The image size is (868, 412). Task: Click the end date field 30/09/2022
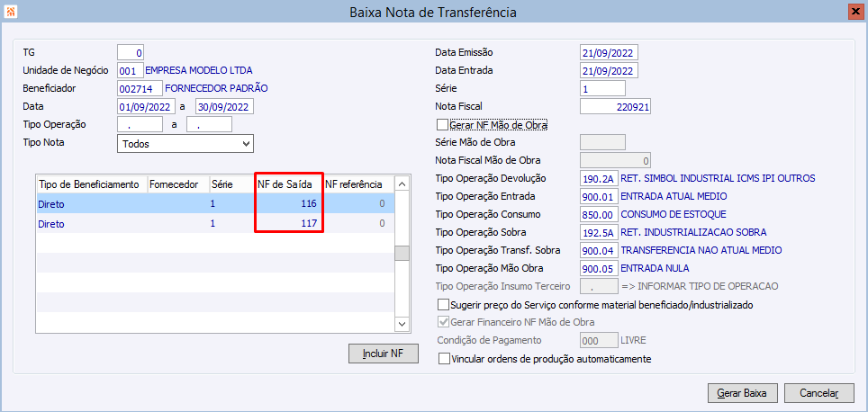(225, 106)
